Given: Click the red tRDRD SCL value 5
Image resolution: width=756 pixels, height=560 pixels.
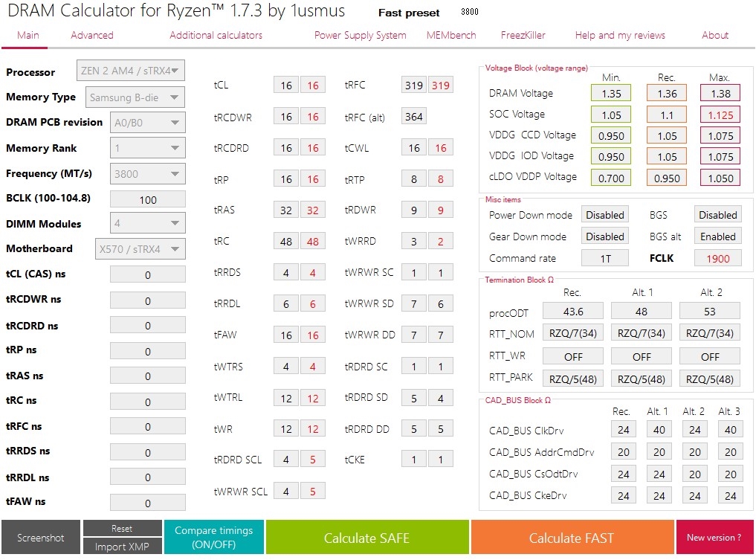Looking at the screenshot, I should 312,459.
